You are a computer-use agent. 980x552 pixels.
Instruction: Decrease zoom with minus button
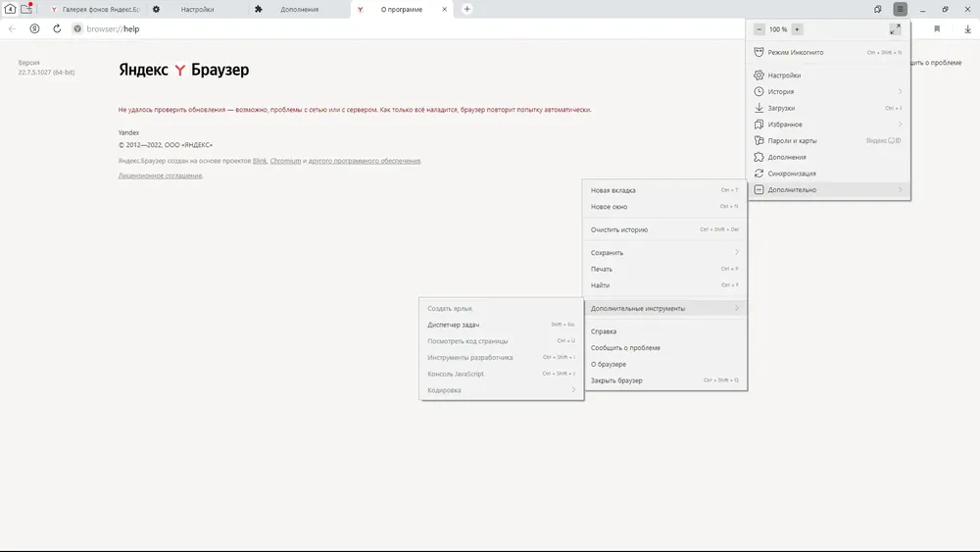tap(759, 29)
